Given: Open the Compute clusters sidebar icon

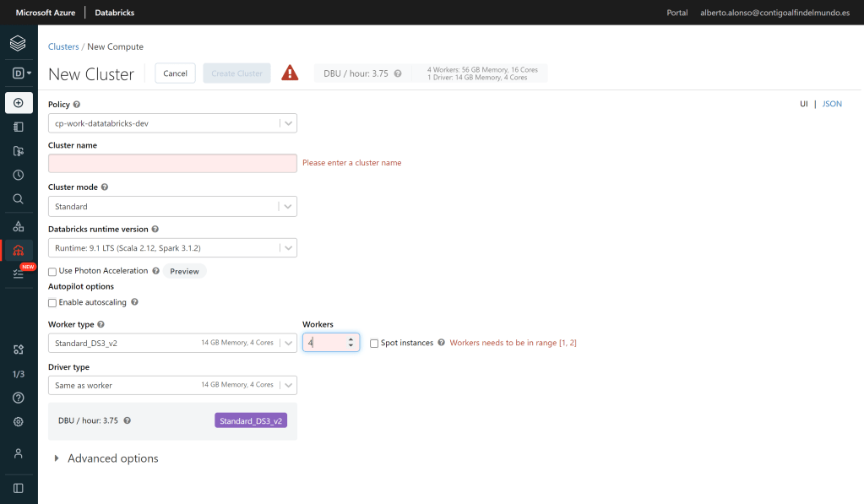Looking at the screenshot, I should click(x=18, y=250).
